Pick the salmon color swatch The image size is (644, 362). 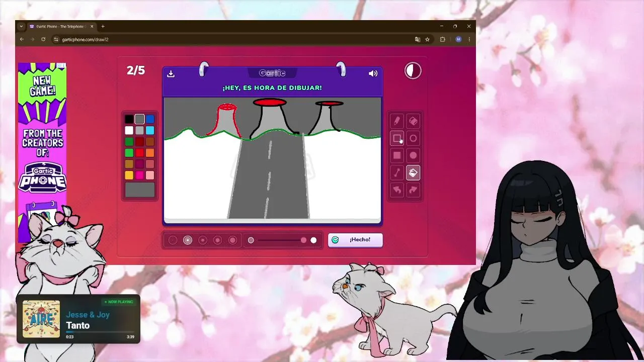pos(150,164)
